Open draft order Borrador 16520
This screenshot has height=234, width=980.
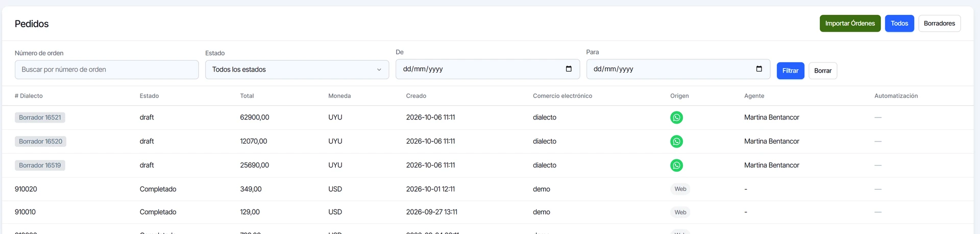(40, 142)
